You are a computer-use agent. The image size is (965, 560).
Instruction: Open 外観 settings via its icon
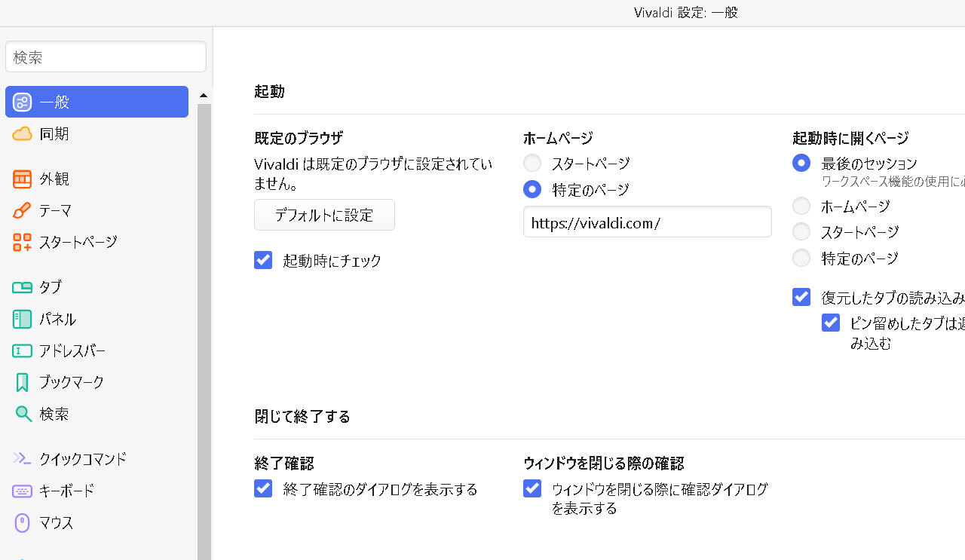point(22,179)
